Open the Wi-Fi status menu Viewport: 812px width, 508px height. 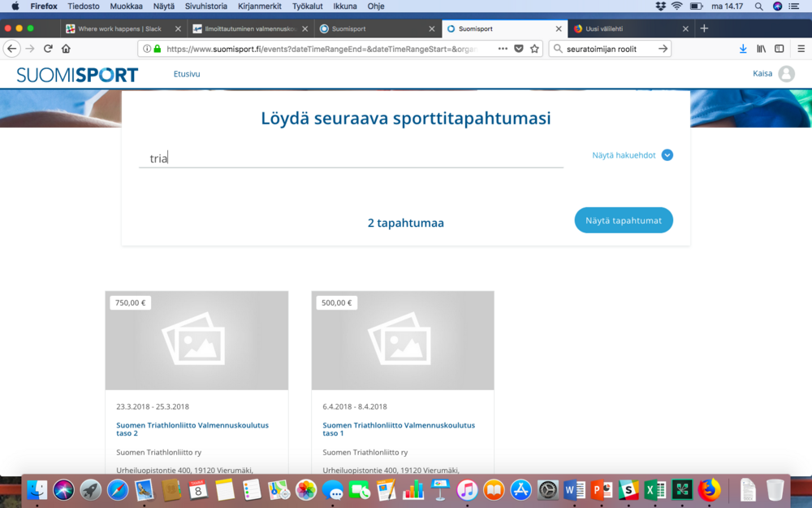pyautogui.click(x=677, y=7)
